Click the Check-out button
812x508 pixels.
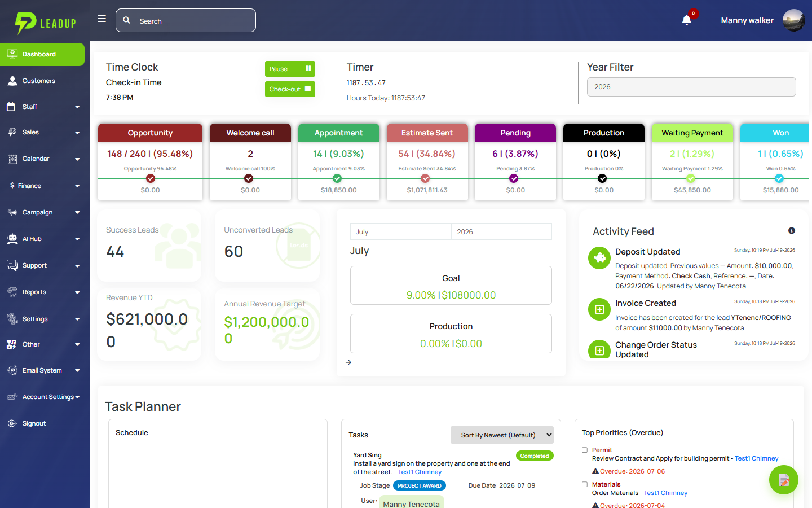(290, 89)
